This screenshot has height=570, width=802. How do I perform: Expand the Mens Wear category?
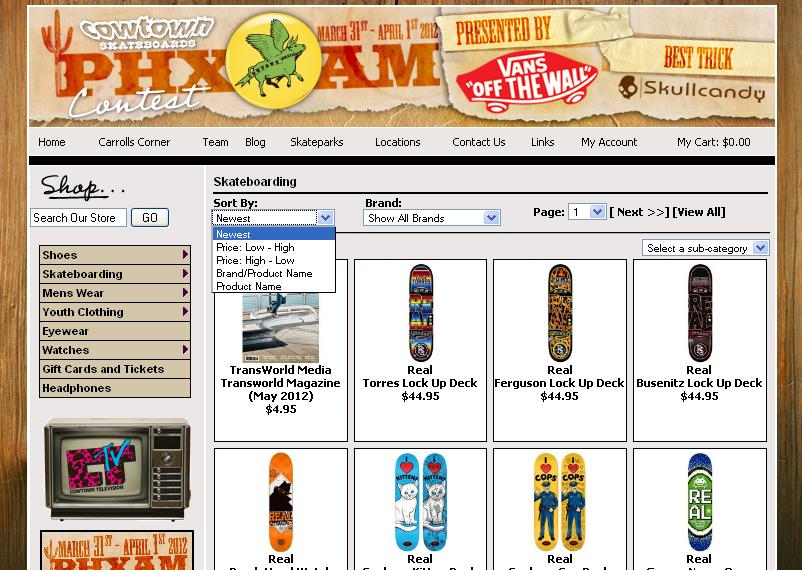(115, 293)
